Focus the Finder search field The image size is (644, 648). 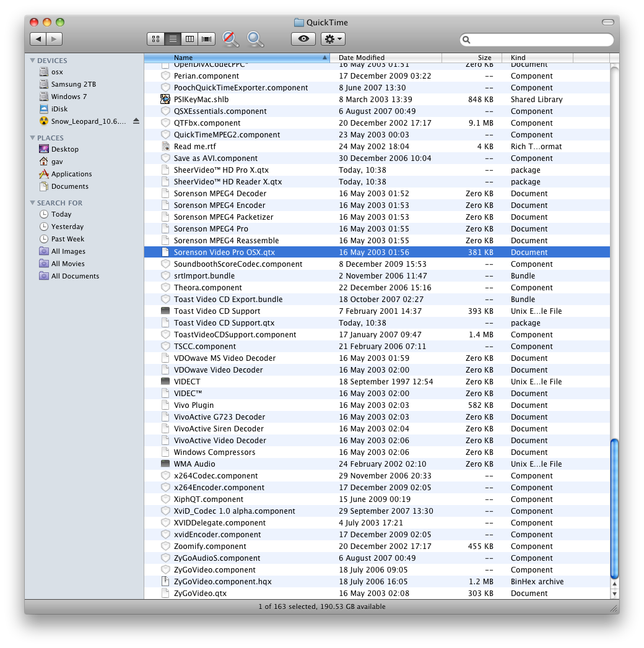[536, 40]
